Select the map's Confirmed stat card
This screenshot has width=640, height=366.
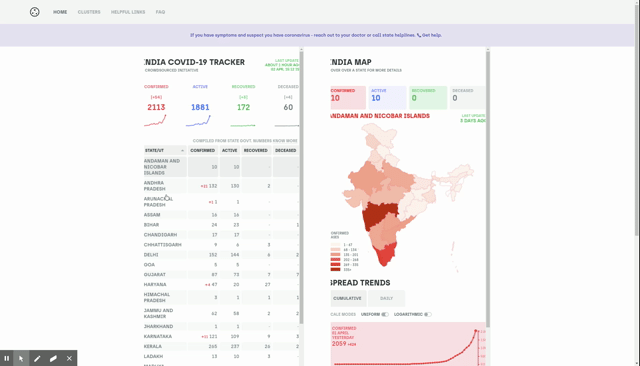tap(348, 98)
